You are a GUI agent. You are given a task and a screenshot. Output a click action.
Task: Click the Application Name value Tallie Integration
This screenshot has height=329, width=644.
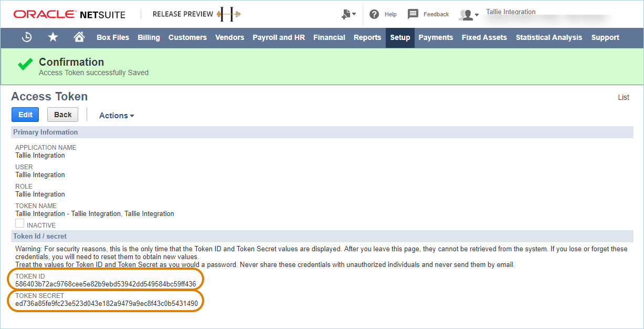[x=40, y=156]
